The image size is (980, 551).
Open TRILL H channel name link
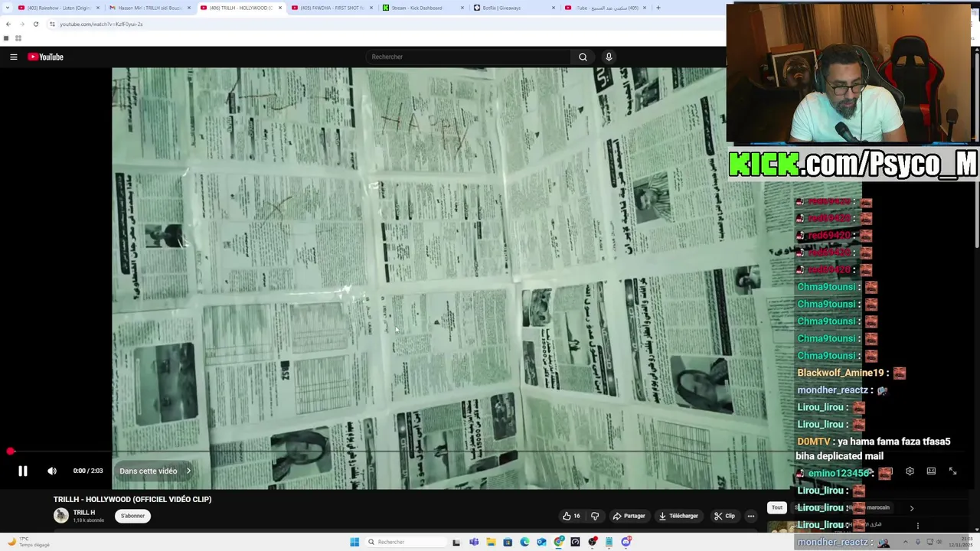[x=84, y=513]
